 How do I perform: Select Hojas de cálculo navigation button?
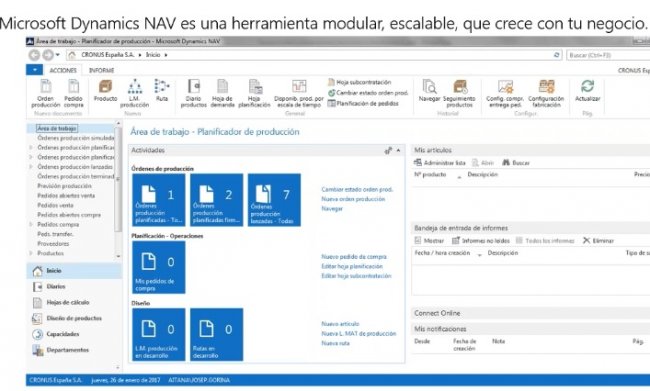(x=74, y=303)
